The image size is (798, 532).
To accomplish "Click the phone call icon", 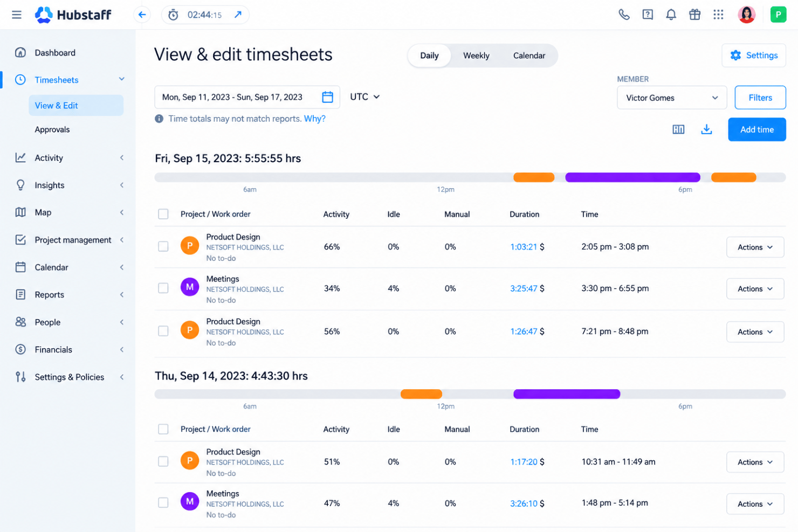I will [x=624, y=15].
